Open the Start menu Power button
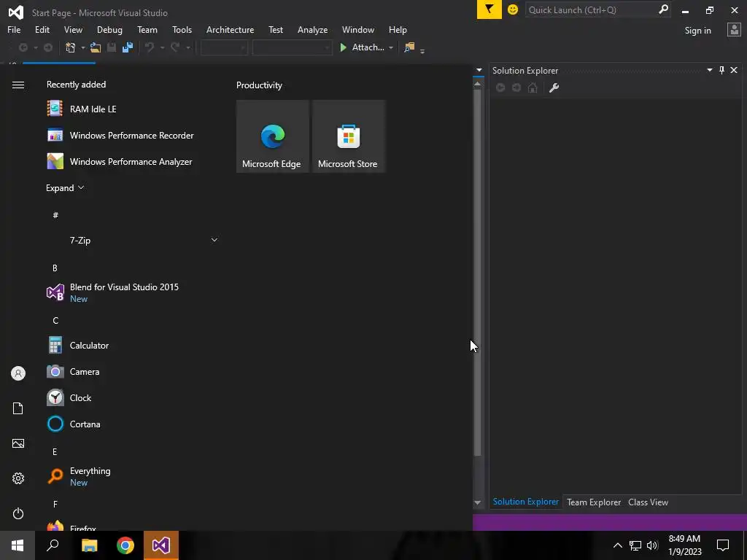Viewport: 747px width, 560px height. 18,513
